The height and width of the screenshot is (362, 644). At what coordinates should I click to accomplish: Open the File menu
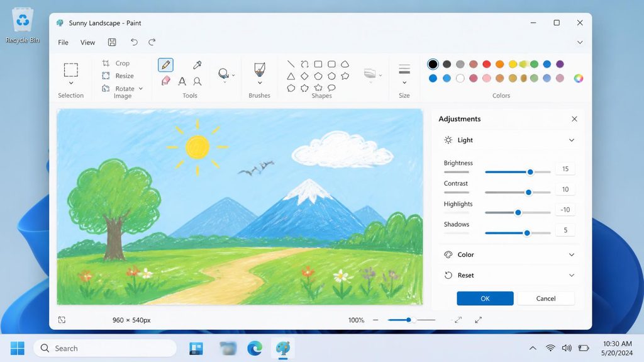point(63,42)
